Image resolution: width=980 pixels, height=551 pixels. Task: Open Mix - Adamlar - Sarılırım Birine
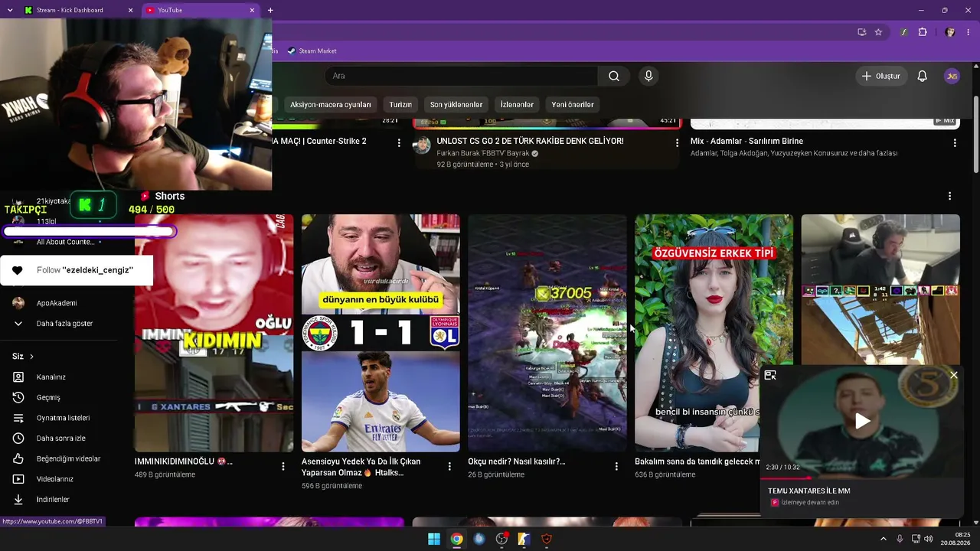pos(746,141)
